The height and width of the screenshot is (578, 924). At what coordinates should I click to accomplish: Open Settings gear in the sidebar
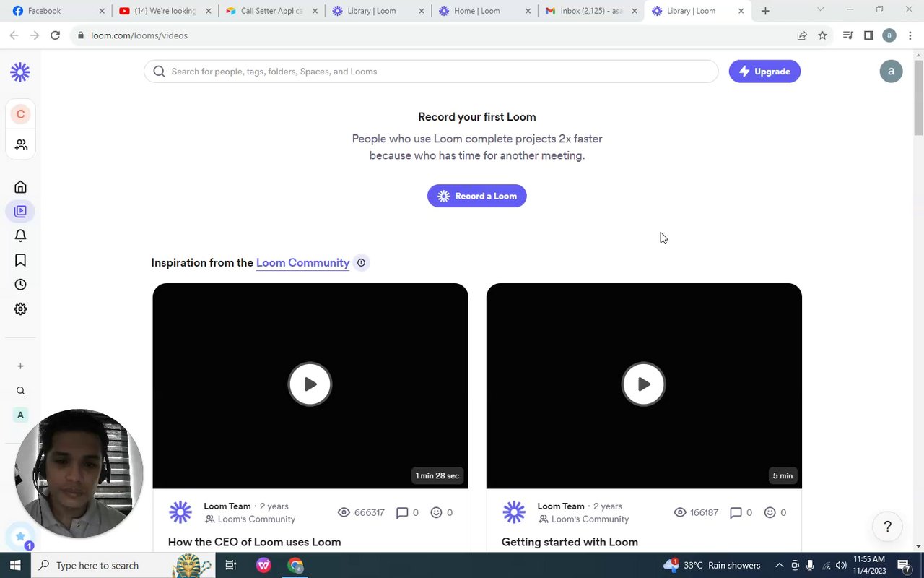20,309
